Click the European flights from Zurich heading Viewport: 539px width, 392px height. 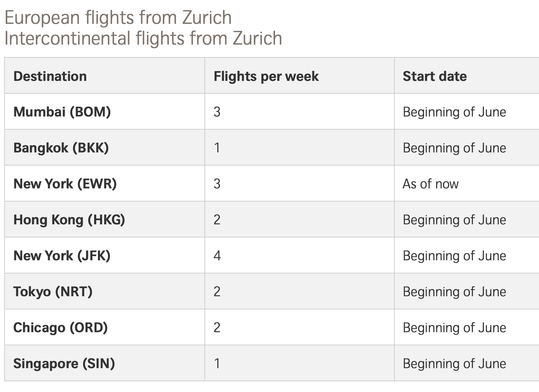118,18
